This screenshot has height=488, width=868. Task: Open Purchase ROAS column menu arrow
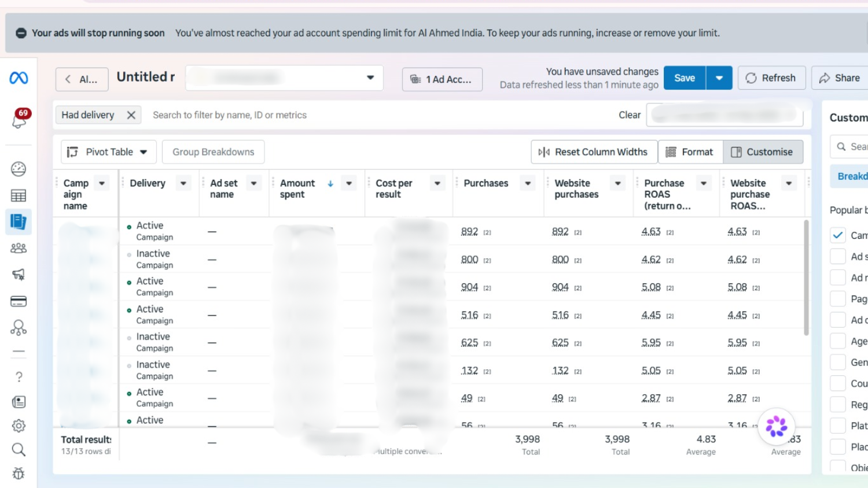(x=704, y=183)
